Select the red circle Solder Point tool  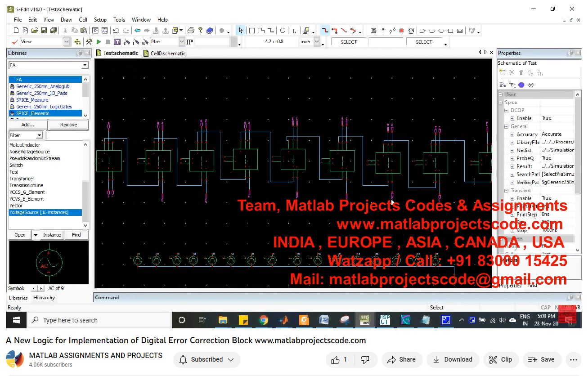(x=401, y=31)
